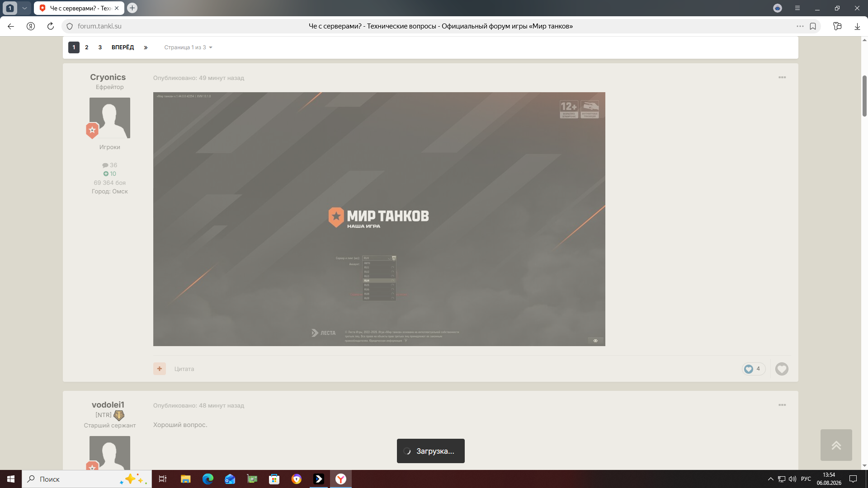
Task: Open options menu for Cryonics post
Action: 782,78
